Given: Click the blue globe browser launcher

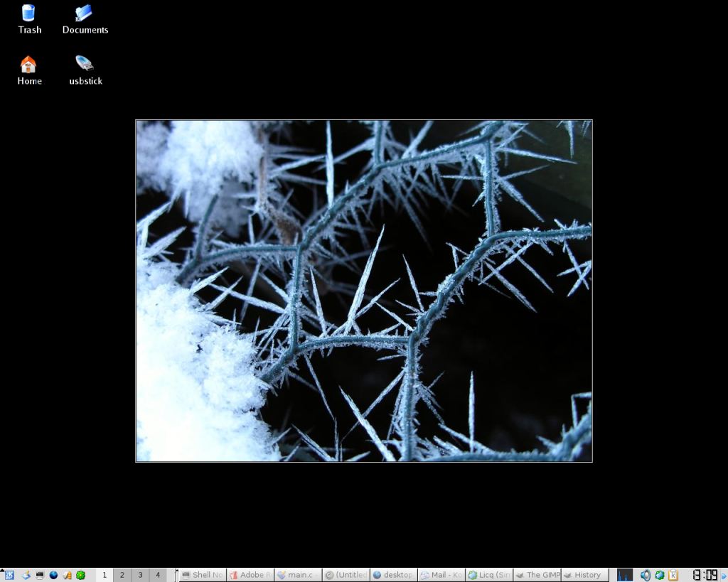Looking at the screenshot, I should pos(53,575).
